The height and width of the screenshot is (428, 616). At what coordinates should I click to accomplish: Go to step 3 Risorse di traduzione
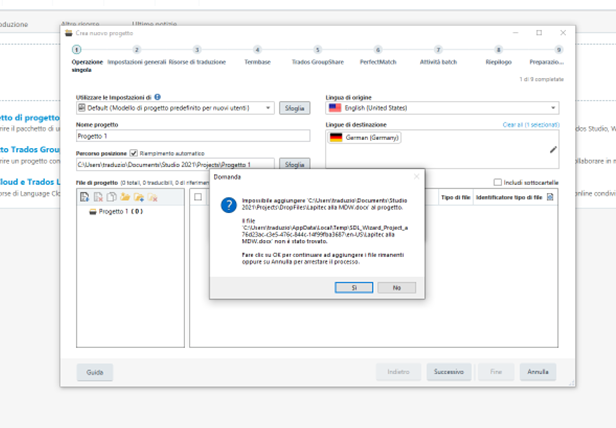coord(197,55)
